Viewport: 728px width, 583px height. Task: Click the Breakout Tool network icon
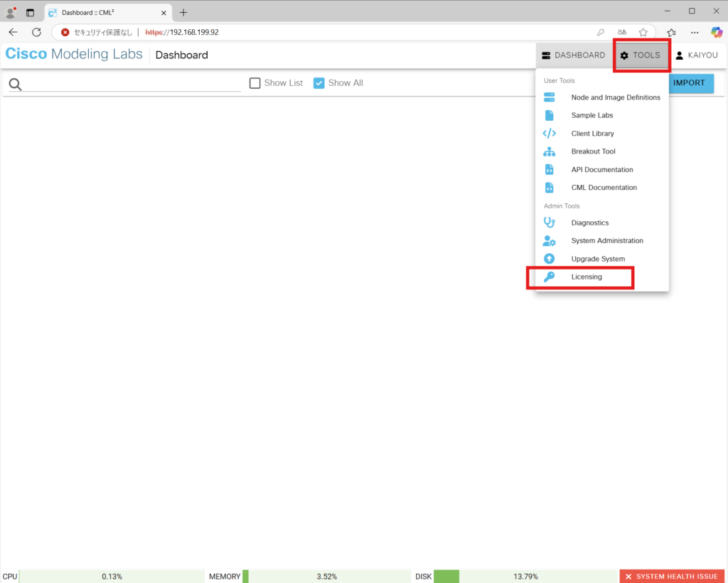click(x=550, y=151)
